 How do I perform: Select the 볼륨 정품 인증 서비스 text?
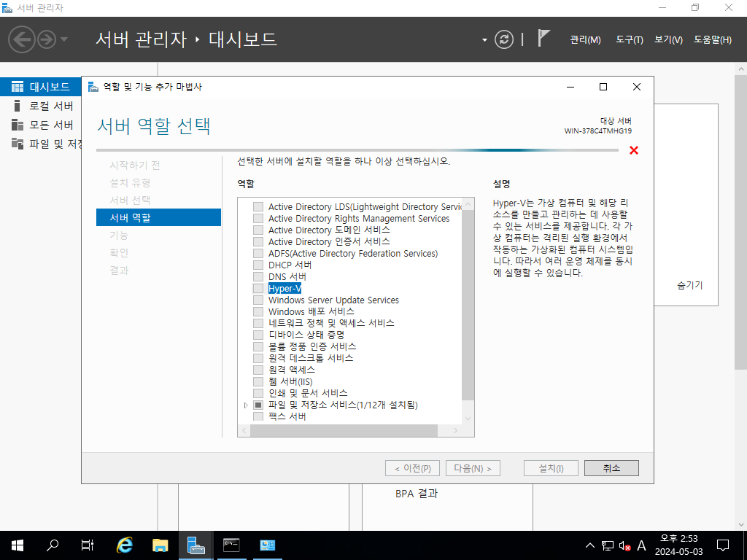(312, 346)
